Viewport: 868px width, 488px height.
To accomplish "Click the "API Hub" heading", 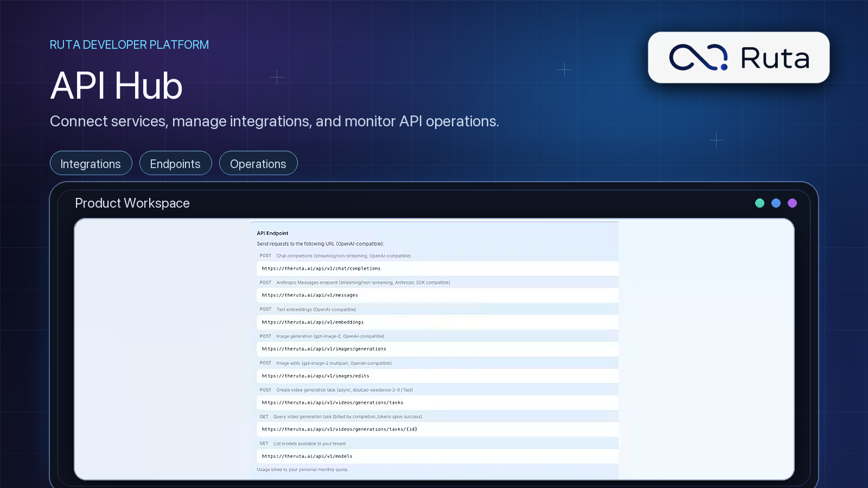I will 117,86.
